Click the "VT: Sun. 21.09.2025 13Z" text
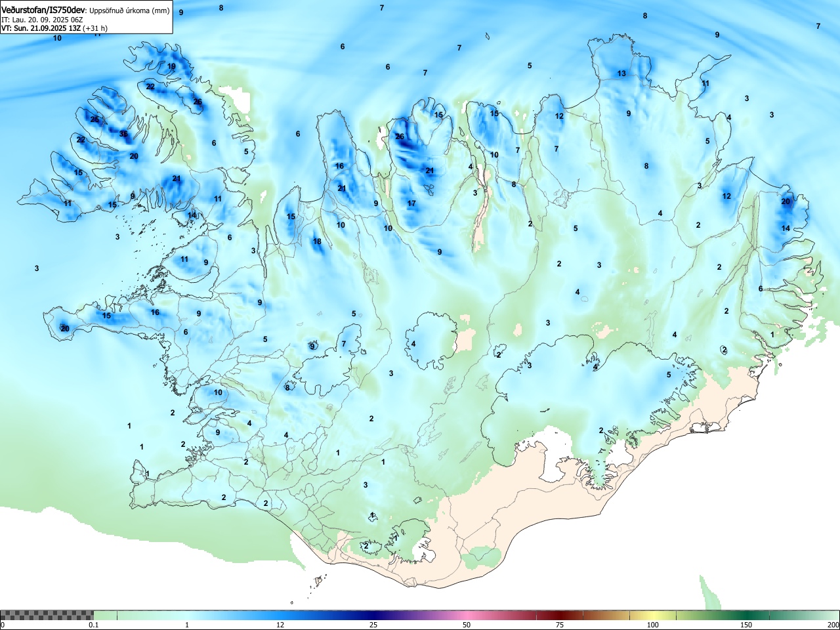The width and height of the screenshot is (840, 630). [x=41, y=28]
